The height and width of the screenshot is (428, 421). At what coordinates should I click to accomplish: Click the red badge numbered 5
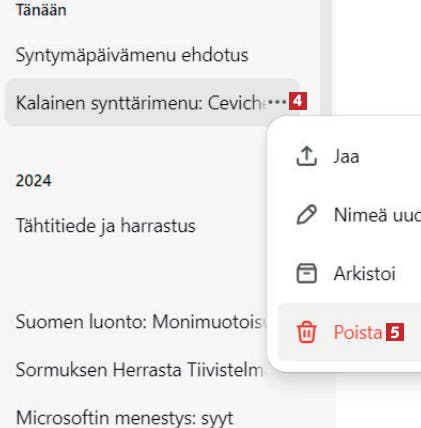tap(395, 332)
